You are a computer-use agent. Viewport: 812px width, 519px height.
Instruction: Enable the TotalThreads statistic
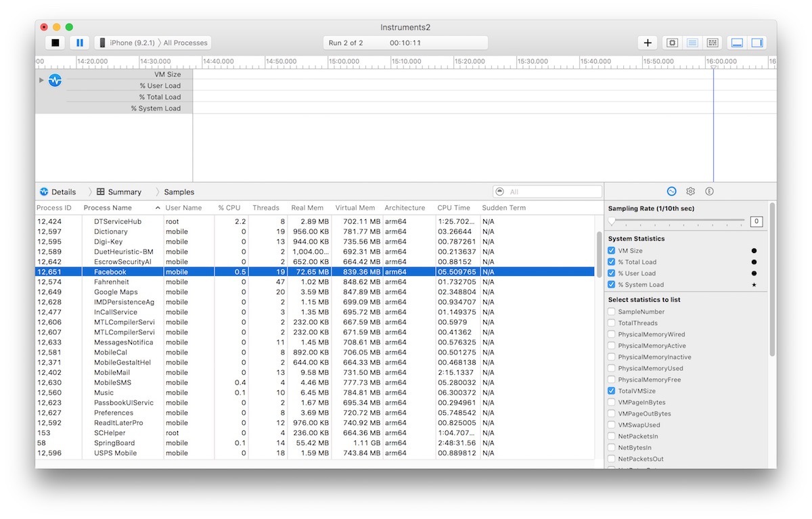612,323
